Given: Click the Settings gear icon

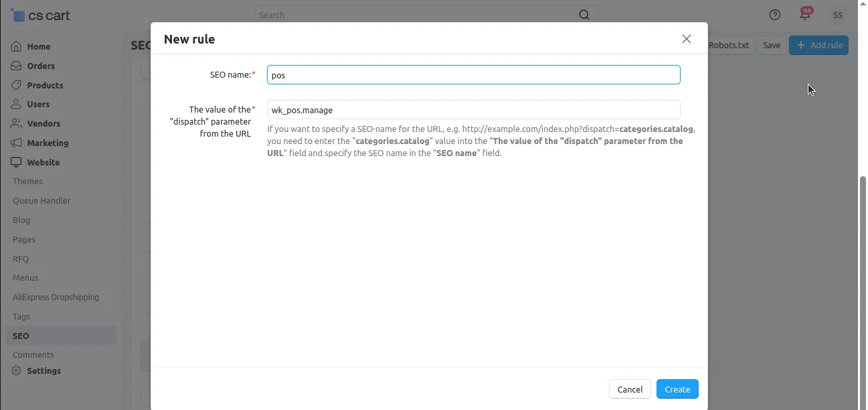Looking at the screenshot, I should pos(16,370).
